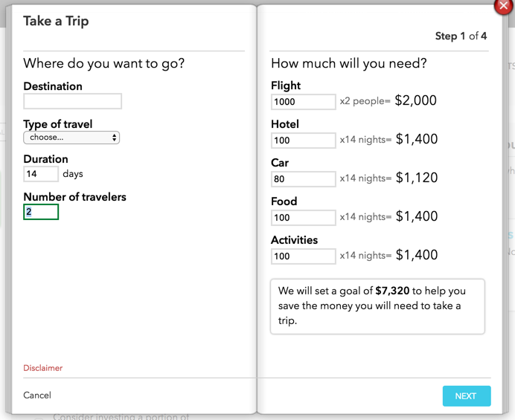Screen dimensions: 515x420
Task: Close the Take a Trip dialog
Action: coord(504,5)
